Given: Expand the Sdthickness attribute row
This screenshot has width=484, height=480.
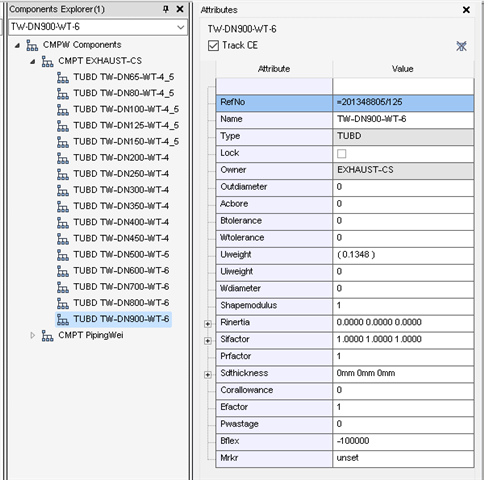Looking at the screenshot, I should (x=208, y=375).
